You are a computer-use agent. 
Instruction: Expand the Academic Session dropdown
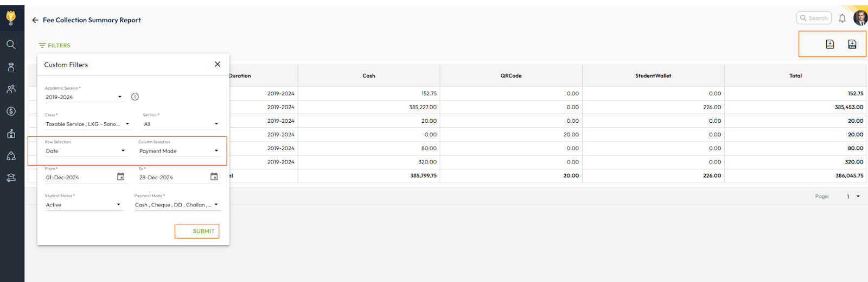(x=84, y=97)
